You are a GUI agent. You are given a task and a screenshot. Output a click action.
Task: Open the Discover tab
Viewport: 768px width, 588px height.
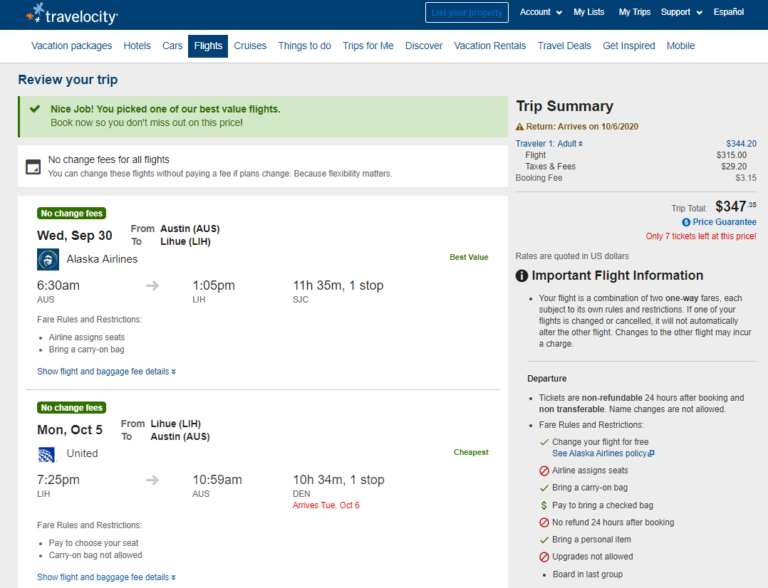(424, 46)
